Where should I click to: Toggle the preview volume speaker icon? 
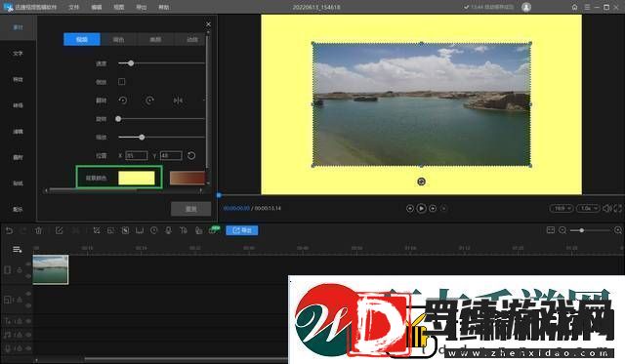(x=606, y=208)
